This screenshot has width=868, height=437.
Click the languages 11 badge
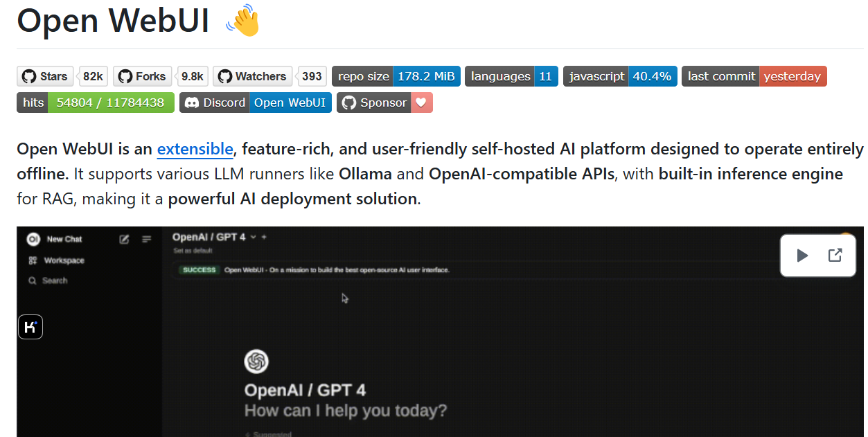click(511, 76)
